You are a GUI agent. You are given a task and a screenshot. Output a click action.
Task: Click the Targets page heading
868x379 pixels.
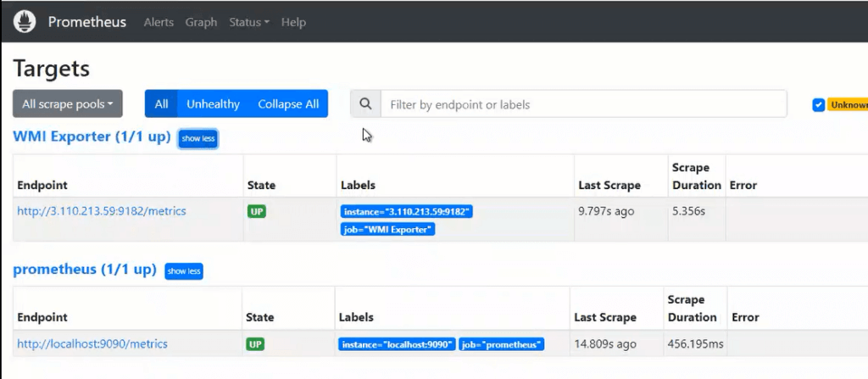pos(51,70)
